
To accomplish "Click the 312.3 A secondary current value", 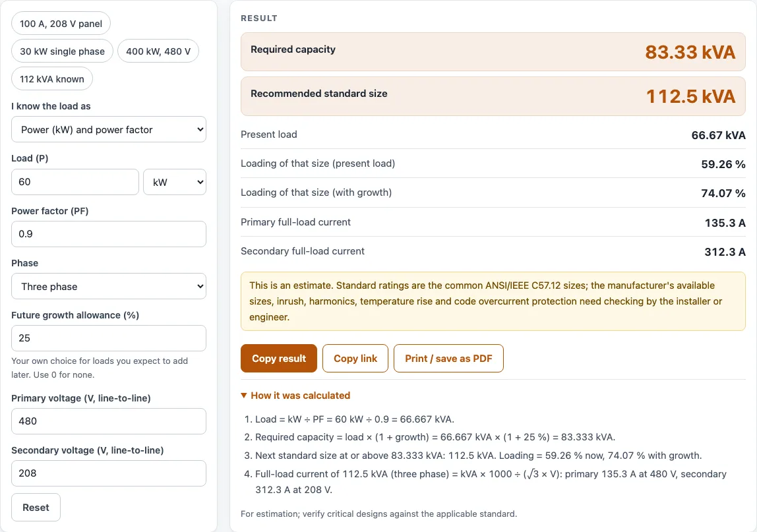I will tap(725, 252).
